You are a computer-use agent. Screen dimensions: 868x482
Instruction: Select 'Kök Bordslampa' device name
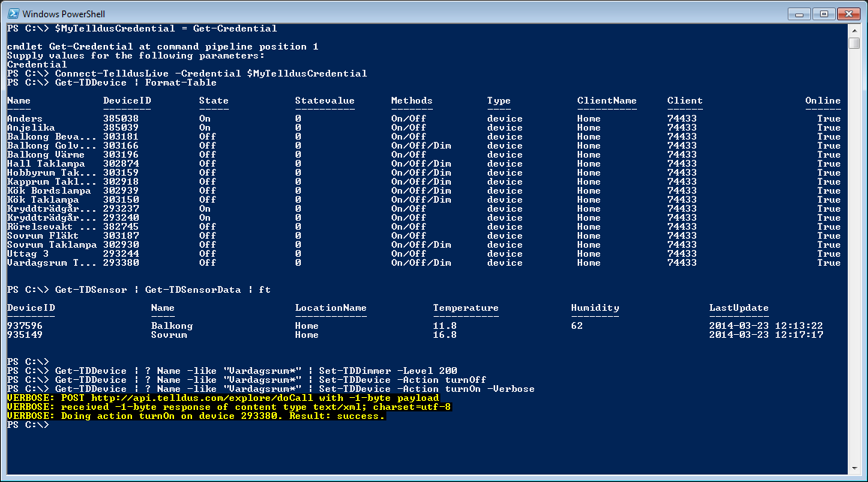[49, 191]
